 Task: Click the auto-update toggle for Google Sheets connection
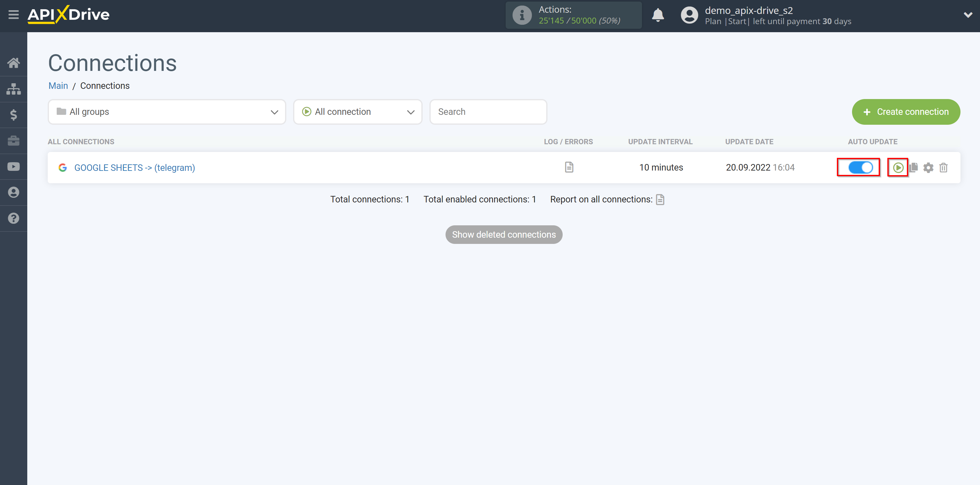(x=859, y=167)
